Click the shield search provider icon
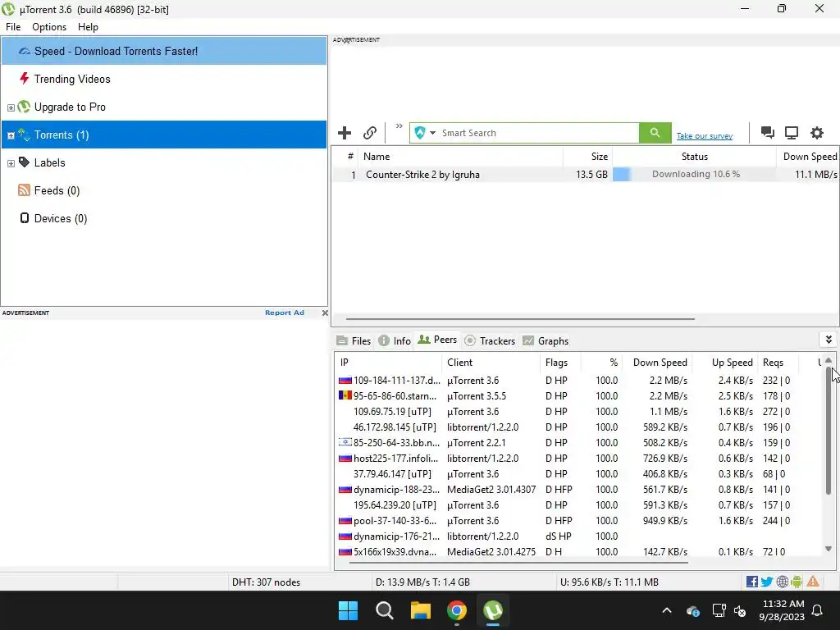 pos(420,133)
